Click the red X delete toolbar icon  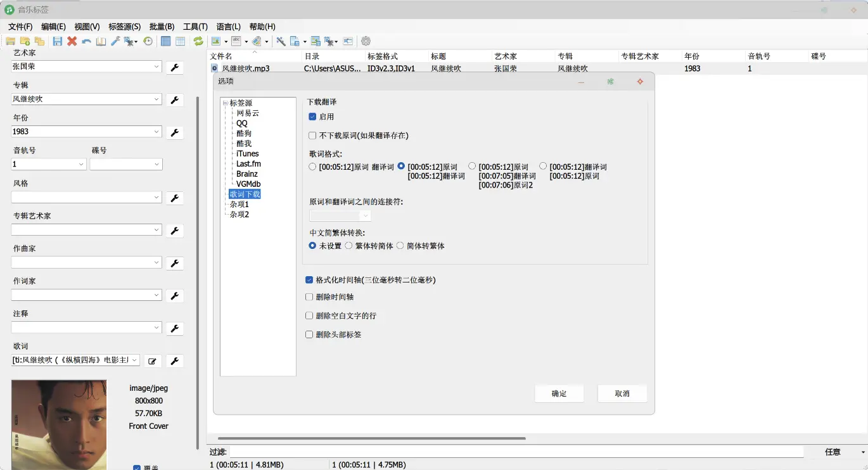tap(72, 41)
